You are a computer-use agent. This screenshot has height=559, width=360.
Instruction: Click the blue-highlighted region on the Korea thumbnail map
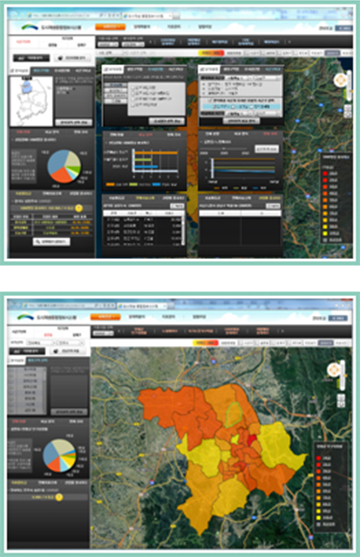click(26, 87)
